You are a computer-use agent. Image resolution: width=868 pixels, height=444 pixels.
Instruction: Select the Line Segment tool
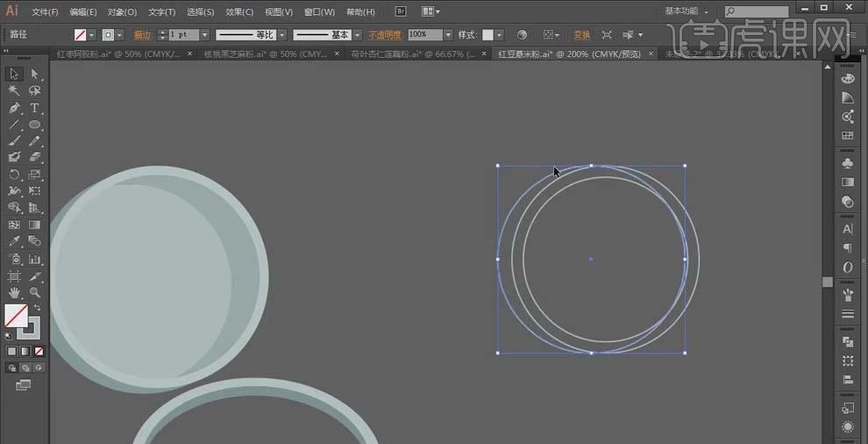pyautogui.click(x=14, y=125)
